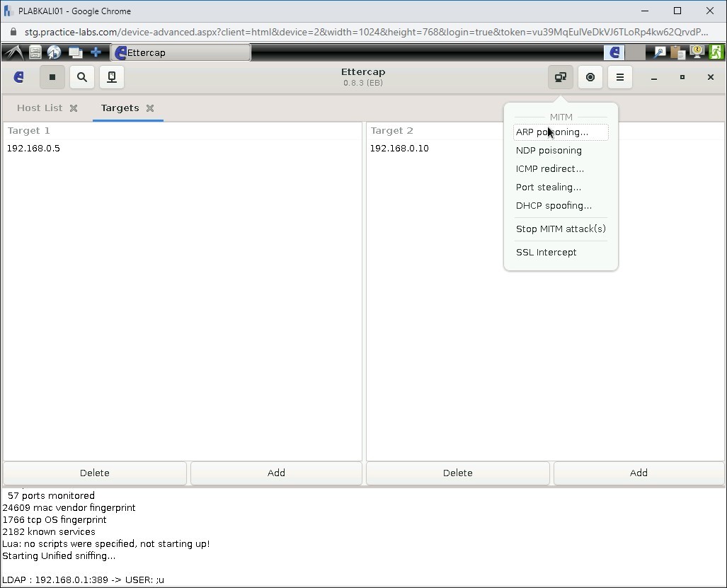
Task: Start DHCP spoofing attack
Action: tap(554, 205)
